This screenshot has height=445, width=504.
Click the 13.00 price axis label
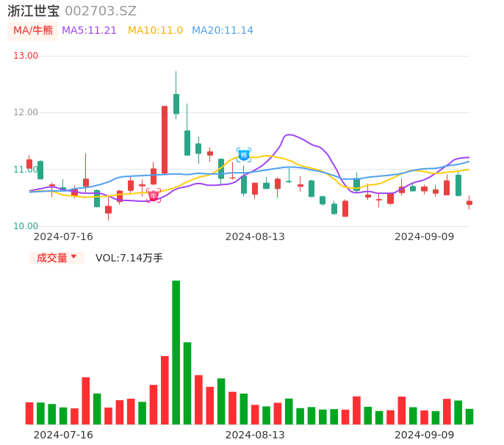(26, 56)
